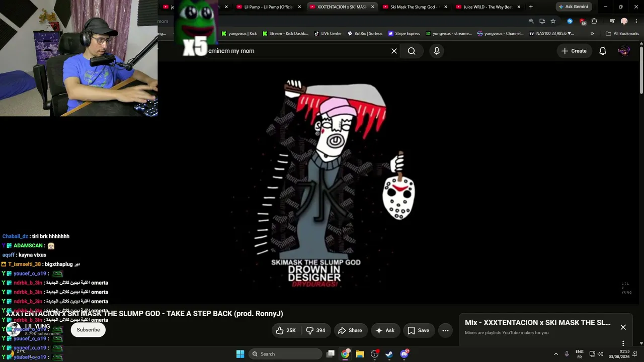The width and height of the screenshot is (644, 362).
Task: Click the Windows taskbar Search box
Action: click(x=286, y=354)
